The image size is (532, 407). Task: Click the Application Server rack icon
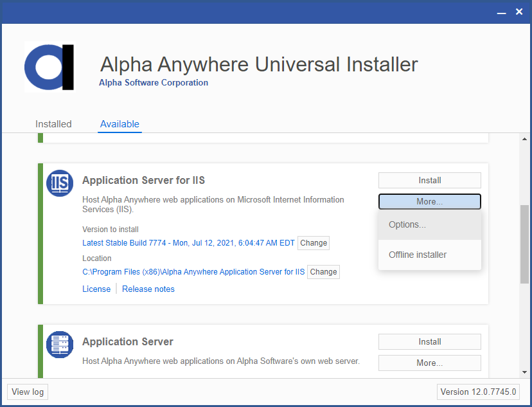(60, 345)
